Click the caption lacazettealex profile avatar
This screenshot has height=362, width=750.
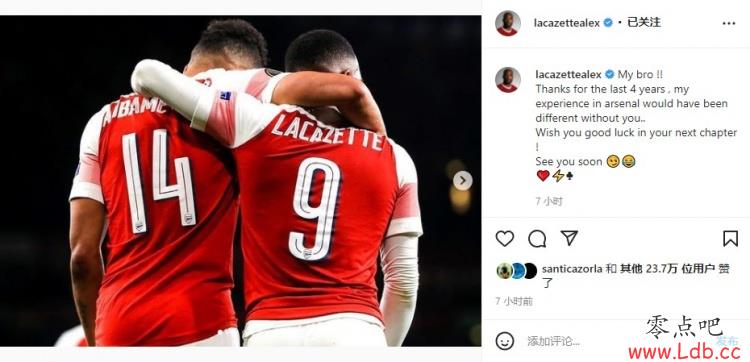507,79
